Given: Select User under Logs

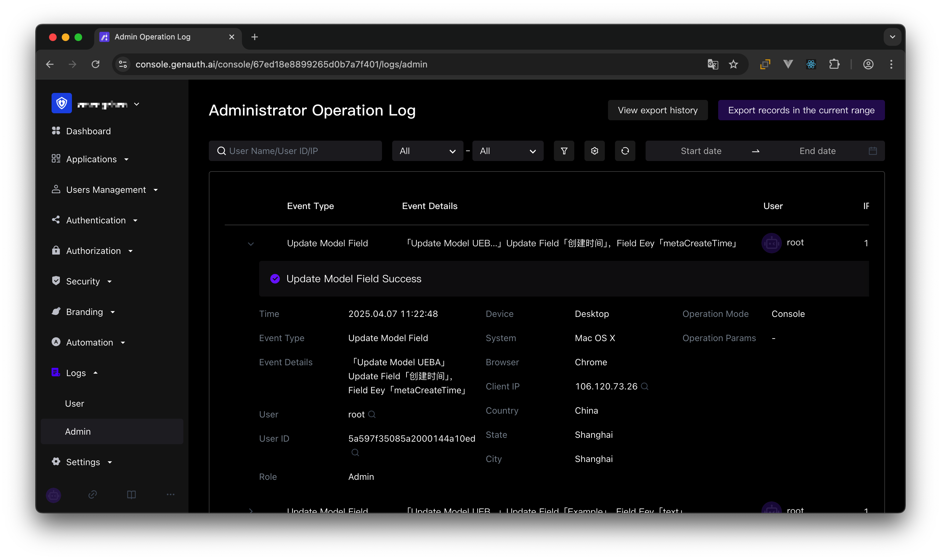Looking at the screenshot, I should (74, 403).
